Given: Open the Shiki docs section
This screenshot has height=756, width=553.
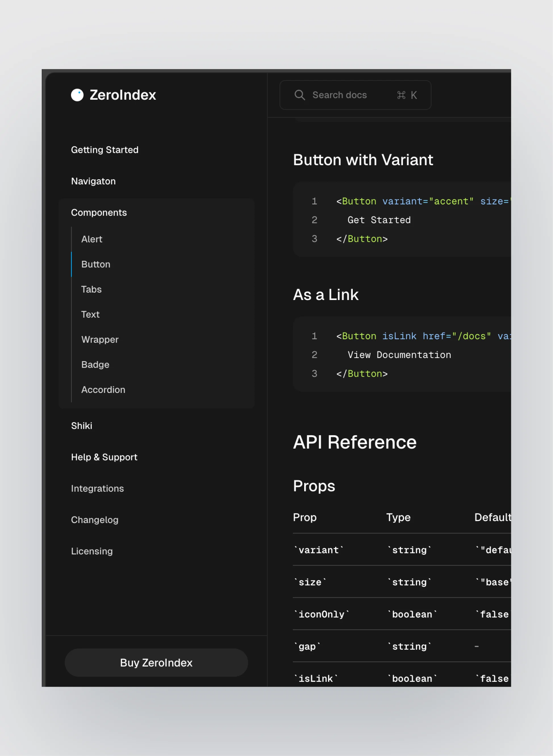Looking at the screenshot, I should (81, 426).
